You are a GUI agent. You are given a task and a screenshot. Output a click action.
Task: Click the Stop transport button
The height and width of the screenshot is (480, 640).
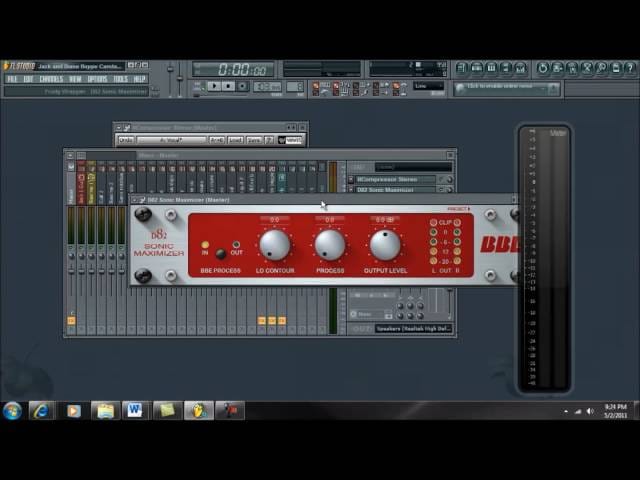coord(228,86)
